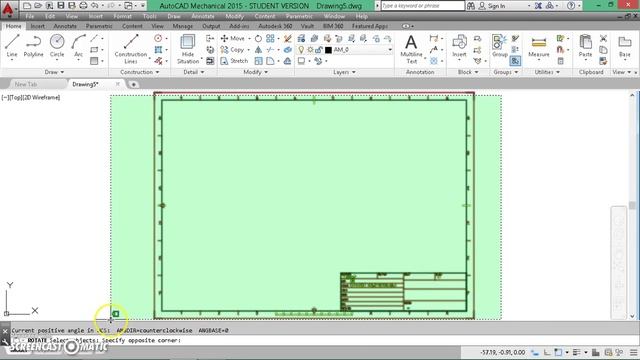Select the Arc tool
Image resolution: width=640 pixels, height=360 pixels.
(x=78, y=46)
